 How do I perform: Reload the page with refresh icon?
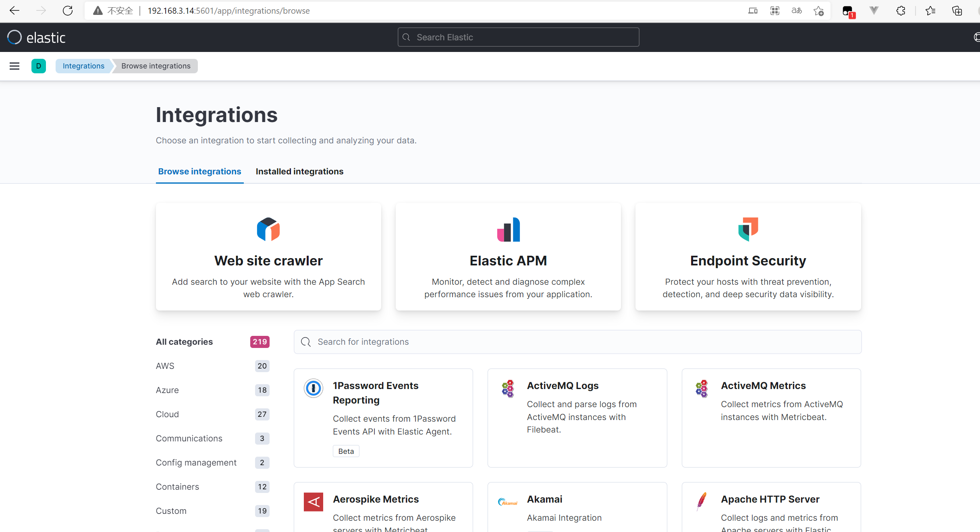[68, 11]
